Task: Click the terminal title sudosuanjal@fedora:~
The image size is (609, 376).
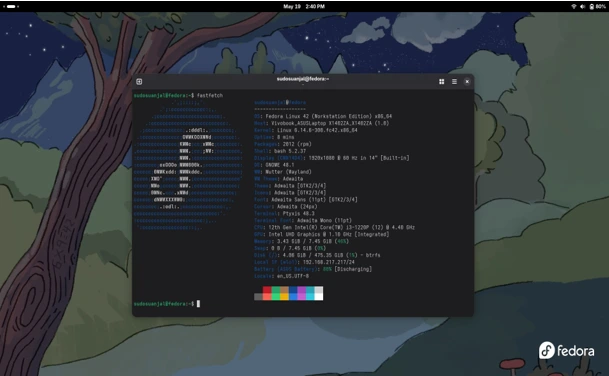Action: 303,79
